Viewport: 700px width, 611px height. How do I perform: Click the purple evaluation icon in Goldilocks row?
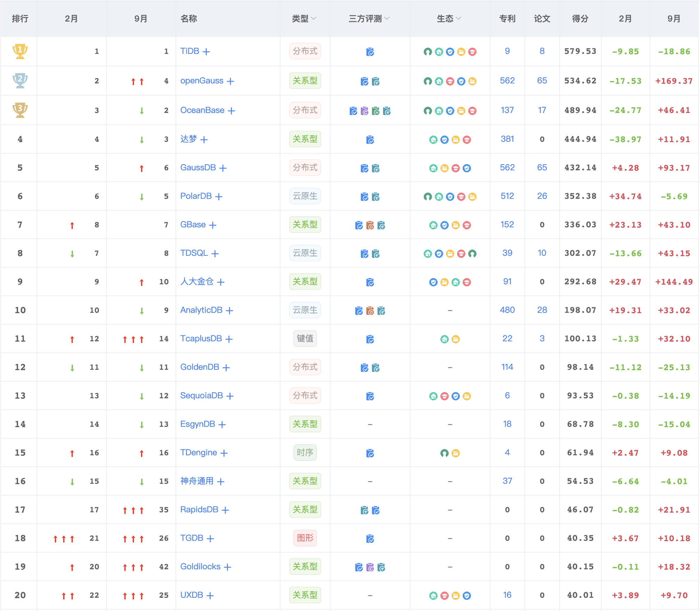[370, 567]
